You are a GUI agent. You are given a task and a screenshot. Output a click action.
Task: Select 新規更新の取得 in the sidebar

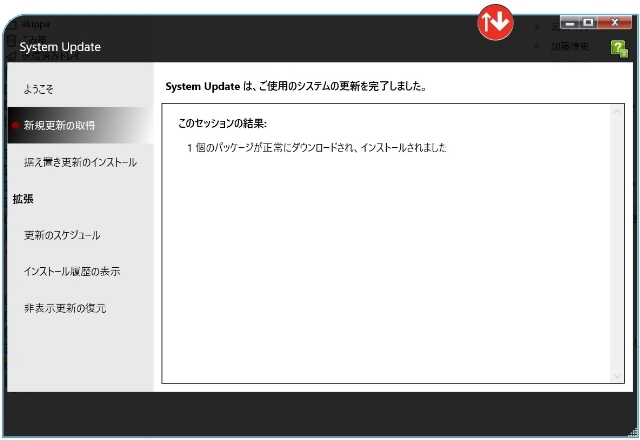[x=80, y=125]
